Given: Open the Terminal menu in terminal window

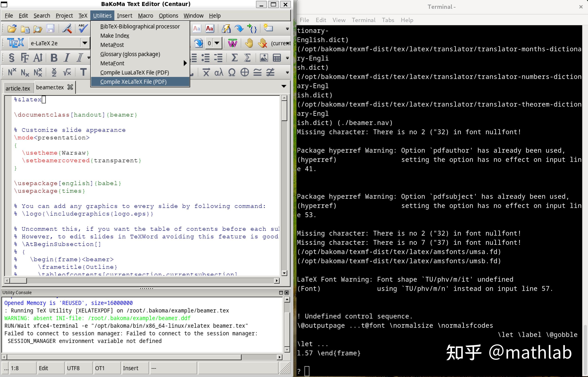Looking at the screenshot, I should 364,20.
